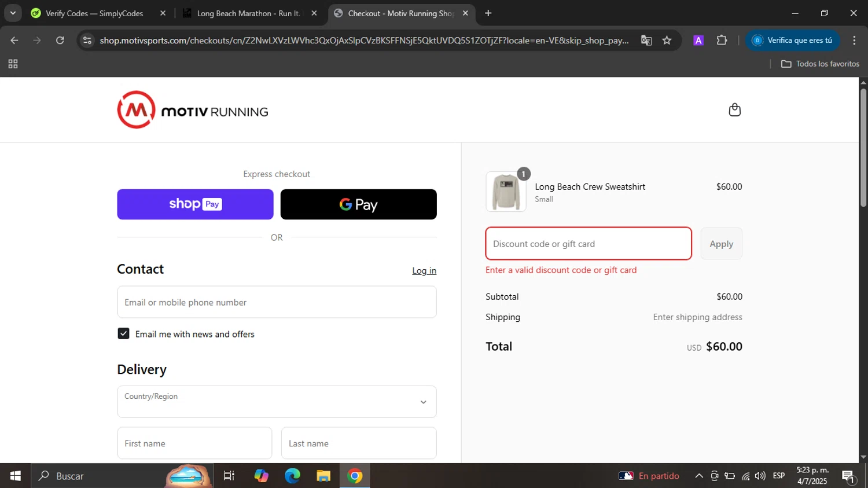Open File Explorer from taskbar
The image size is (868, 488).
pyautogui.click(x=323, y=476)
